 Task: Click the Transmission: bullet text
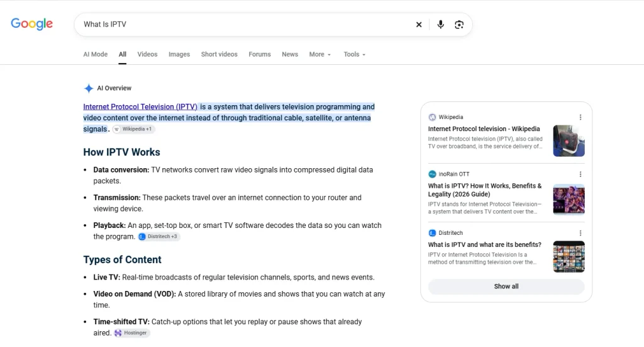(x=117, y=198)
